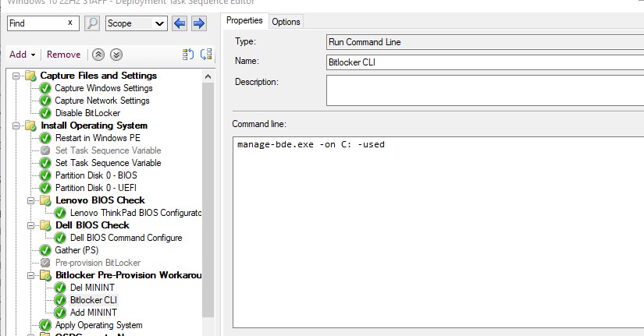Click the magnifying glass search icon
Viewport: 644px width, 336px height.
(92, 23)
